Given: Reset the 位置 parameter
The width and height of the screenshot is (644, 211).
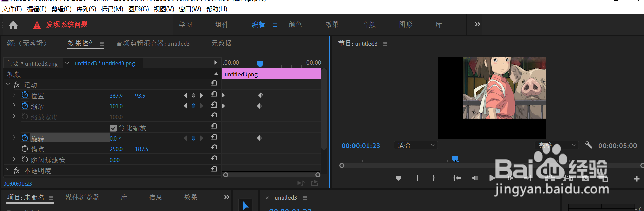Looking at the screenshot, I should click(x=214, y=94).
